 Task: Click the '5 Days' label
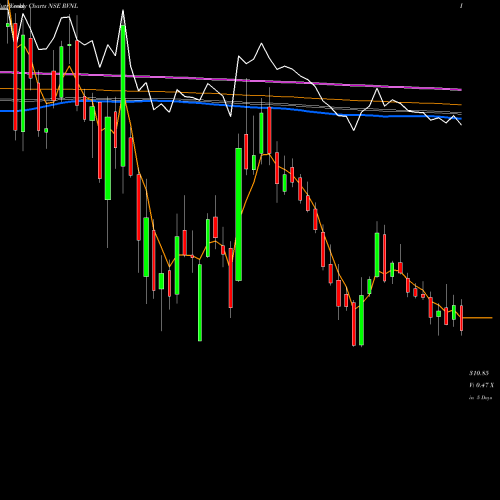(x=484, y=398)
